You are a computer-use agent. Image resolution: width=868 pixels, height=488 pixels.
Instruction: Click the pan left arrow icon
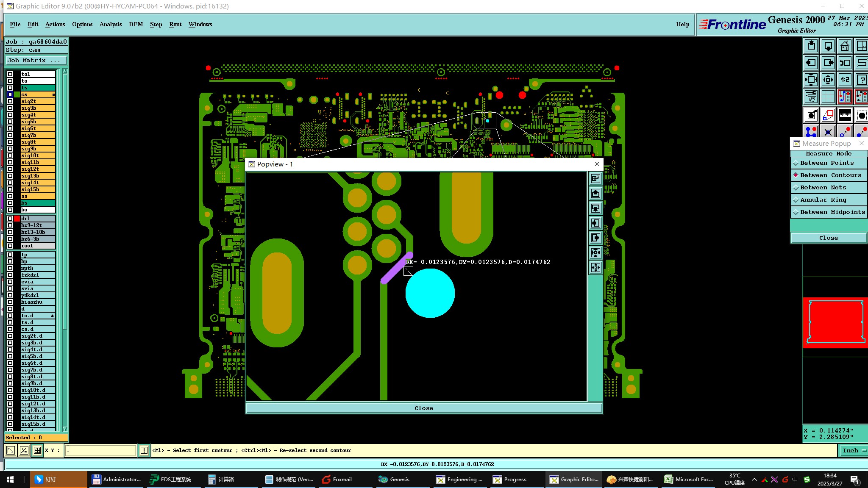pos(811,63)
